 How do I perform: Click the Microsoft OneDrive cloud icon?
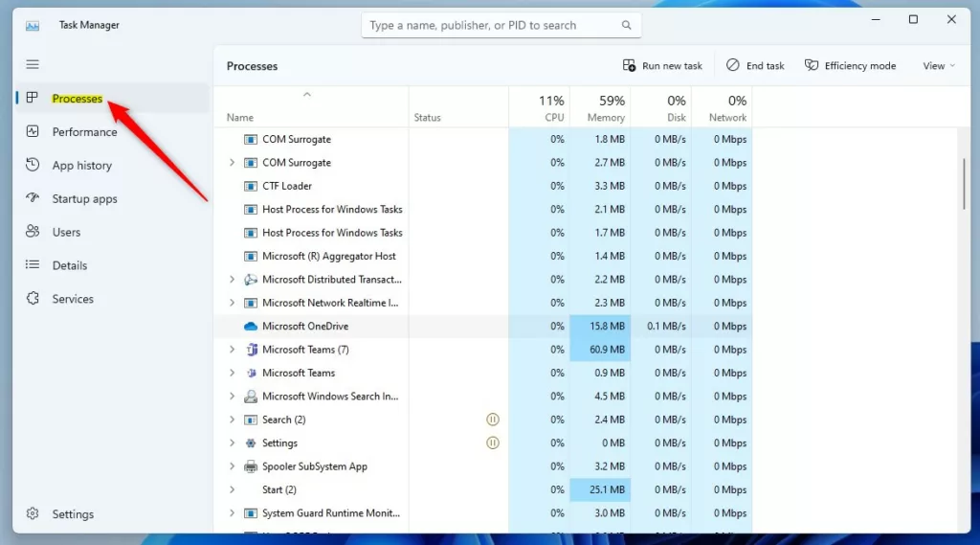click(x=251, y=326)
